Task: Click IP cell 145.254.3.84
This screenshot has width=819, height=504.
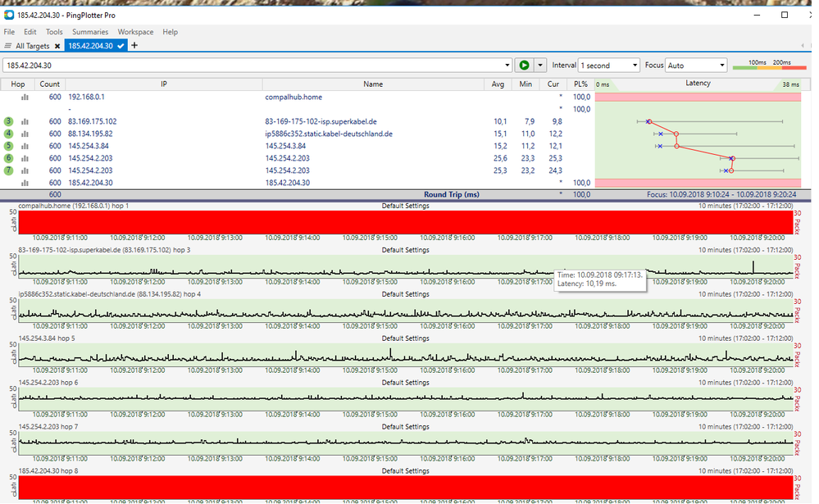Action: click(89, 146)
